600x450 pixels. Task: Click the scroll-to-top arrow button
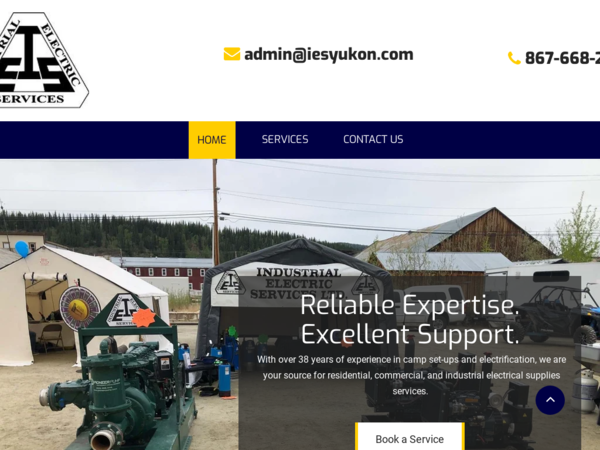(550, 400)
